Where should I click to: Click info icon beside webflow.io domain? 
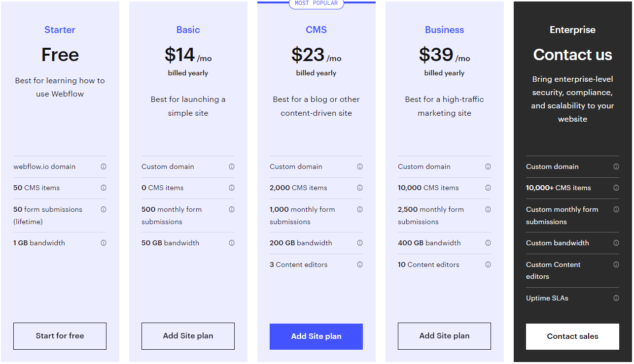point(104,166)
